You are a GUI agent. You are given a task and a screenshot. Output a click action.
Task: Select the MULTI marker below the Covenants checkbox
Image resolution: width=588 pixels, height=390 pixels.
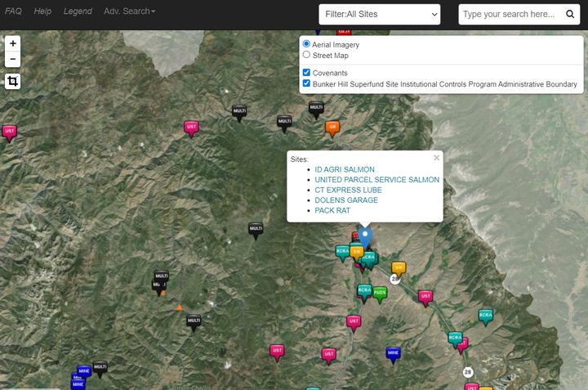(x=316, y=110)
